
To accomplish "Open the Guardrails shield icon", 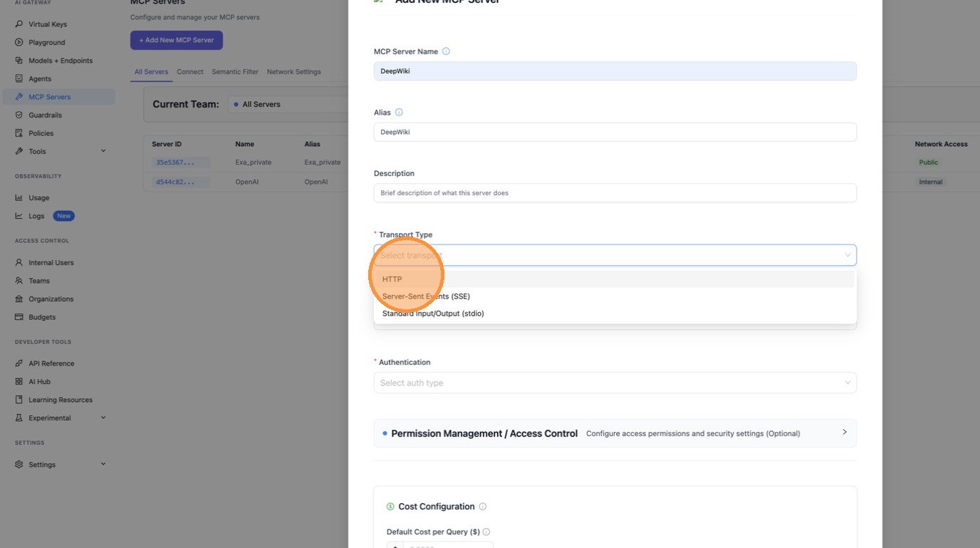I will point(19,115).
